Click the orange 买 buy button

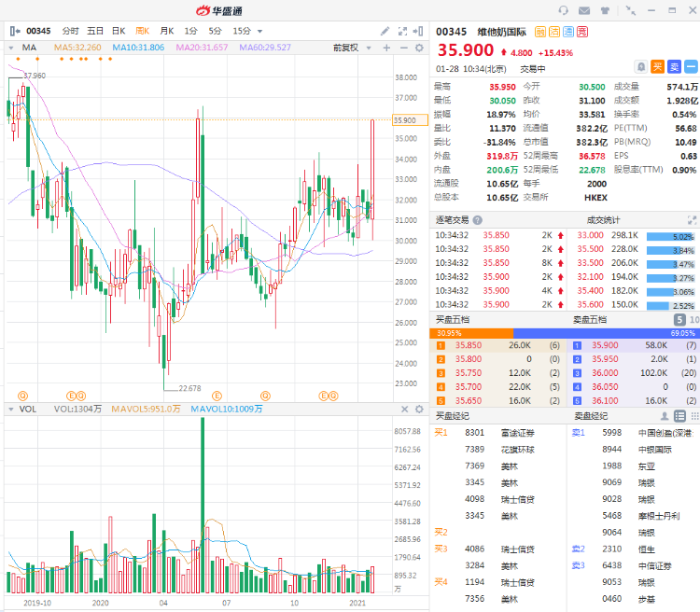pyautogui.click(x=658, y=67)
